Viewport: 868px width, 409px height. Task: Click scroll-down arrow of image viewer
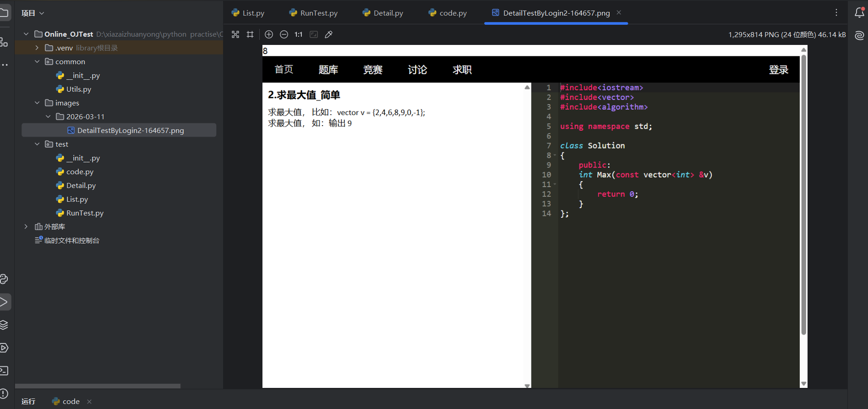coord(803,384)
